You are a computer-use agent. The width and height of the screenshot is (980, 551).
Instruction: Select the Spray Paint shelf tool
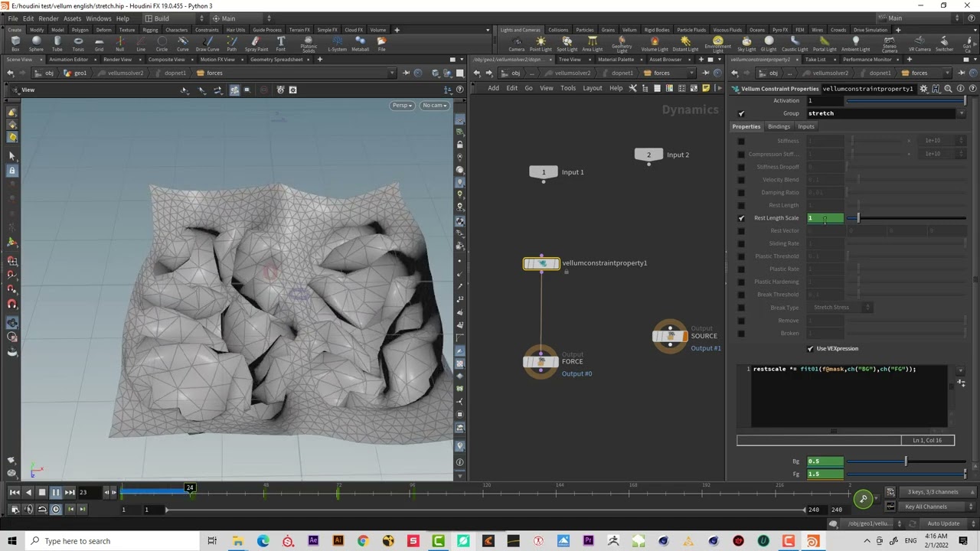[x=256, y=44]
